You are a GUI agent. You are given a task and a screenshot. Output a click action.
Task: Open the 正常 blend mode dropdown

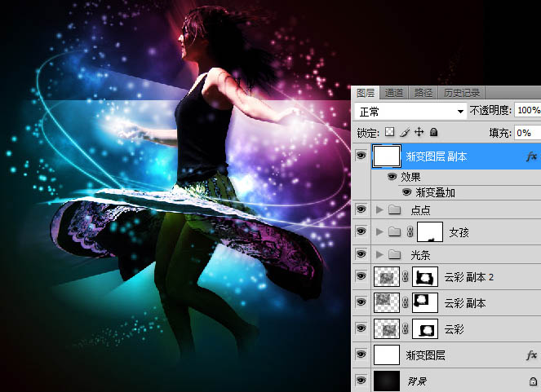point(410,110)
